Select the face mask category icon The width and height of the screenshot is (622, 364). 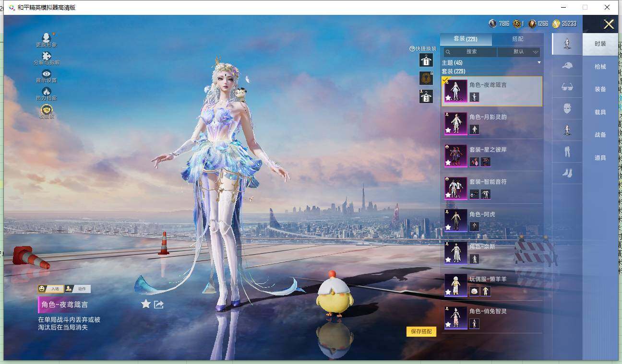pyautogui.click(x=567, y=108)
